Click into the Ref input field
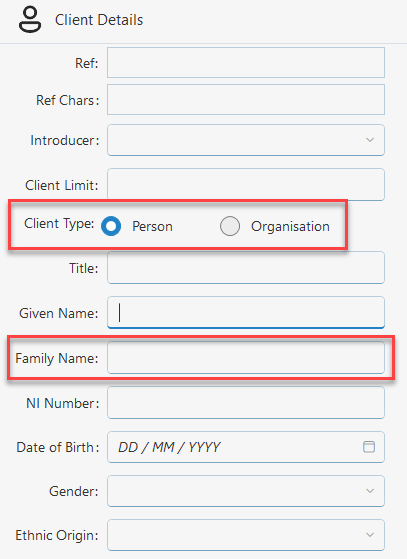Screen dimensions: 407x559 (246, 62)
